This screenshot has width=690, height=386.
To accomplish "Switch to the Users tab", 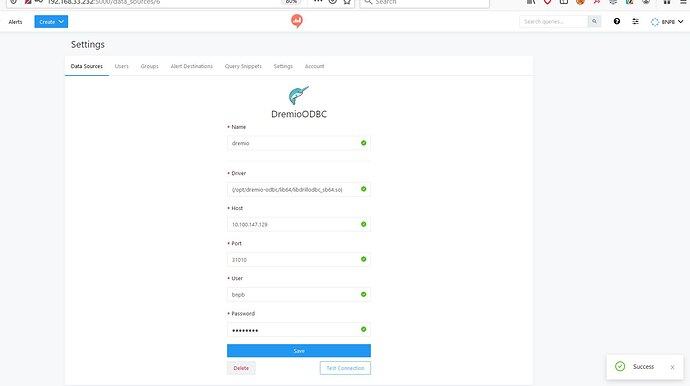I will pyautogui.click(x=121, y=66).
